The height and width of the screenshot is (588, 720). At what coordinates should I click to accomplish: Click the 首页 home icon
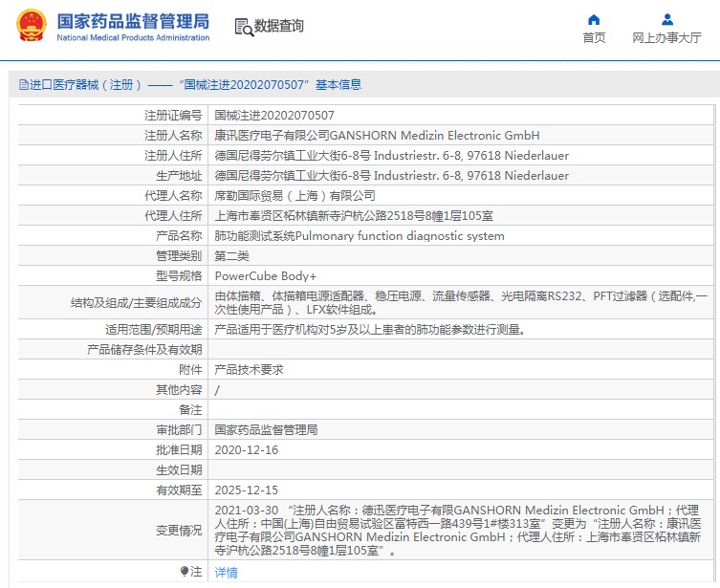594,20
